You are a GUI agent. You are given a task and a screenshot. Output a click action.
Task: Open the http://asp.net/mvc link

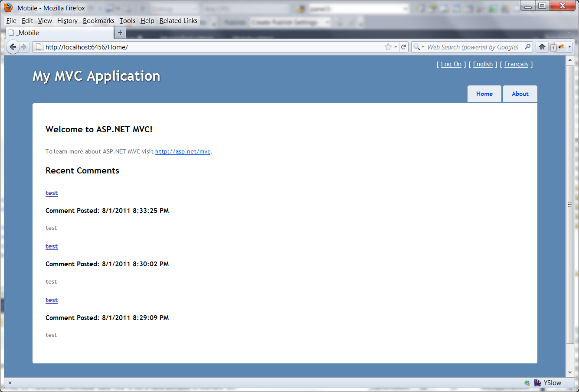[x=183, y=151]
